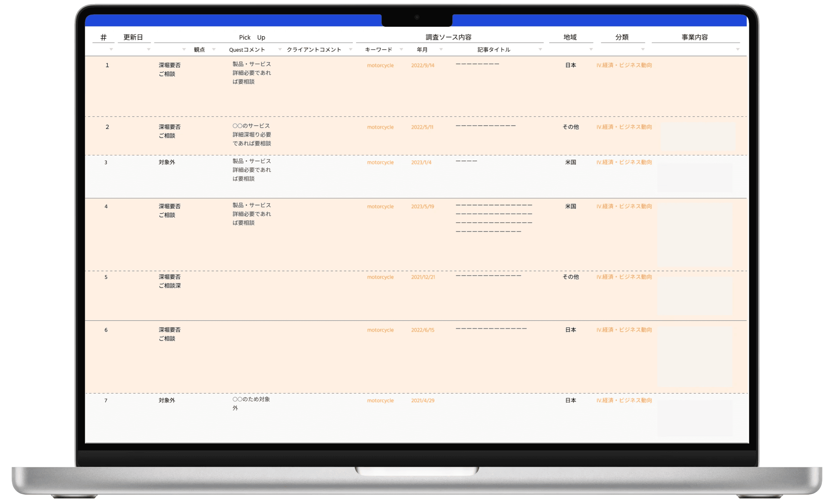Screen dimensions: 834x504
Task: Select the 対象外 cell in row 3
Action: 167,162
